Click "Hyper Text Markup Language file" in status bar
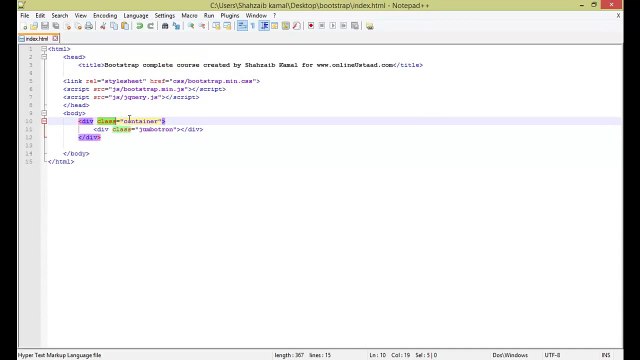Viewport: 640px width, 360px height. click(60, 355)
